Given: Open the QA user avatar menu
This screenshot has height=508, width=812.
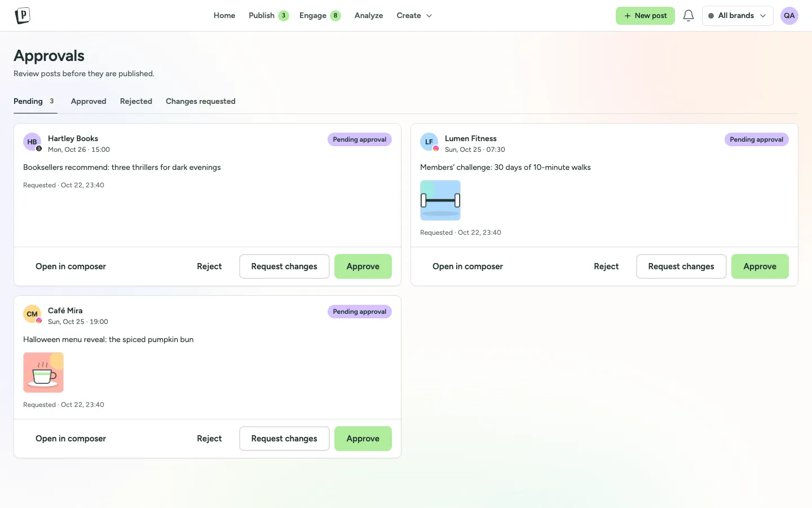Looking at the screenshot, I should point(789,16).
